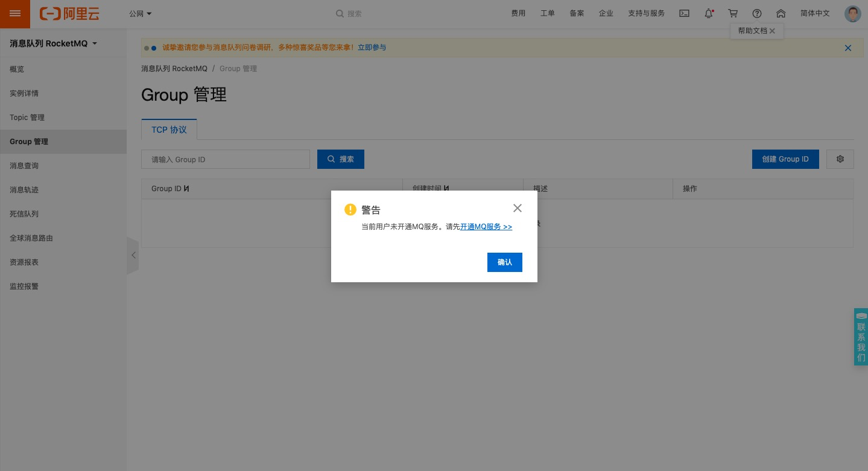Screen dimensions: 868x471
Task: Open the 企业 menu
Action: coord(606,13)
